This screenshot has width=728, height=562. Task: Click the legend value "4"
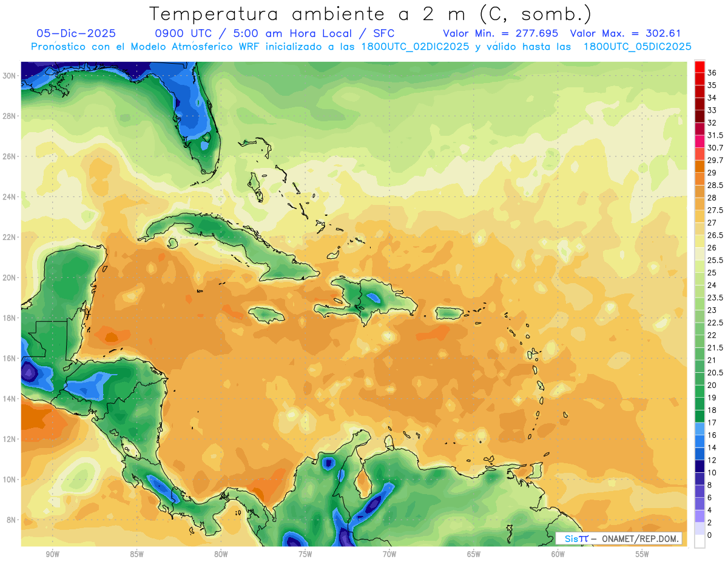710,510
